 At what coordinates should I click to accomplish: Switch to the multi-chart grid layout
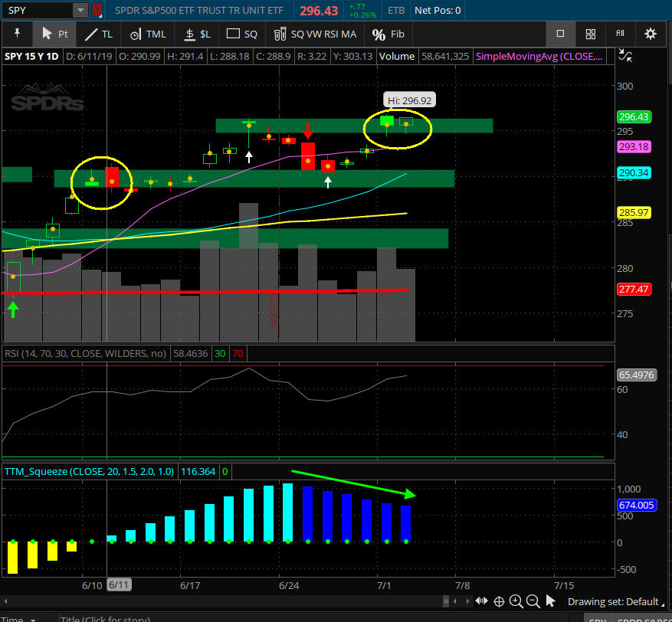[x=590, y=34]
